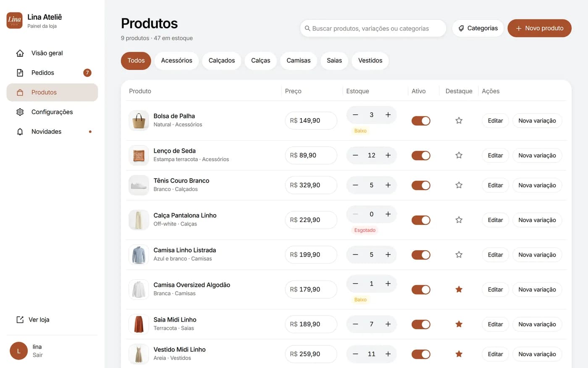
Task: Click the Configurações gear icon
Action: point(20,112)
